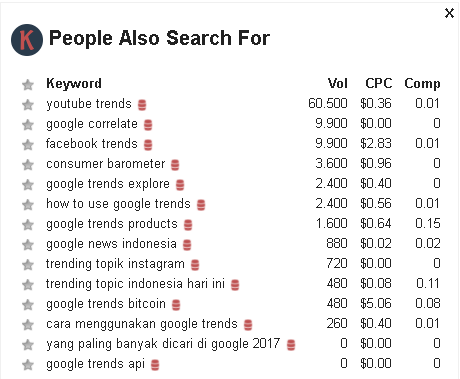Star the 'google correlate' keyword
The width and height of the screenshot is (460, 379).
coord(28,125)
